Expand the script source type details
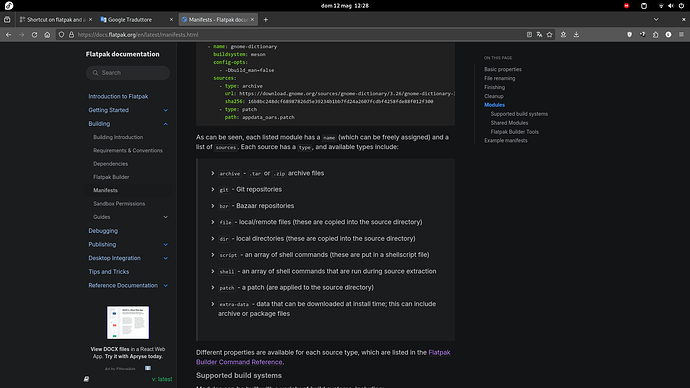This screenshot has height=388, width=690. pos(213,255)
